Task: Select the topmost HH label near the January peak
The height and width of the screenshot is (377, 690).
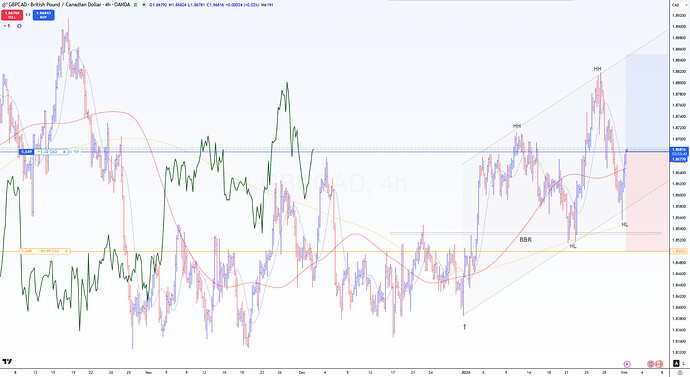Action: click(597, 69)
